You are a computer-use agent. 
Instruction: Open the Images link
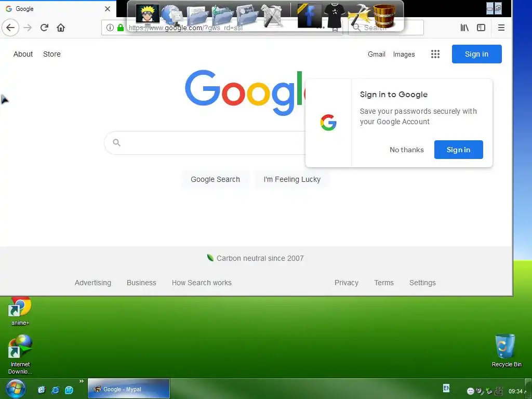point(404,54)
